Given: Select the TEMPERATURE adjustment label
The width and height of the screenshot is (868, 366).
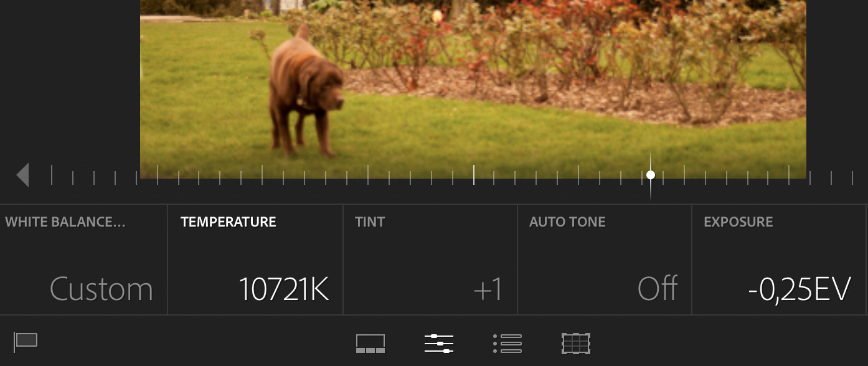Looking at the screenshot, I should (x=229, y=222).
